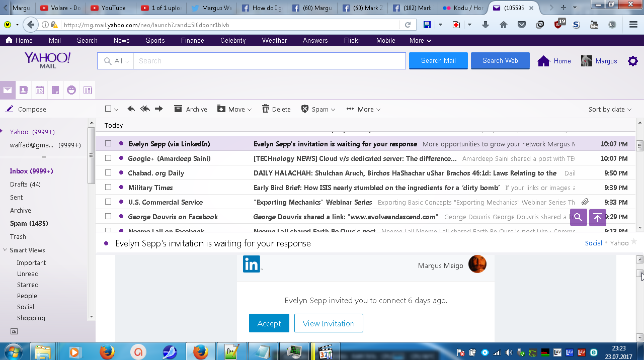Click the purple scroll-to-top arrow button
The height and width of the screenshot is (360, 644).
point(597,218)
